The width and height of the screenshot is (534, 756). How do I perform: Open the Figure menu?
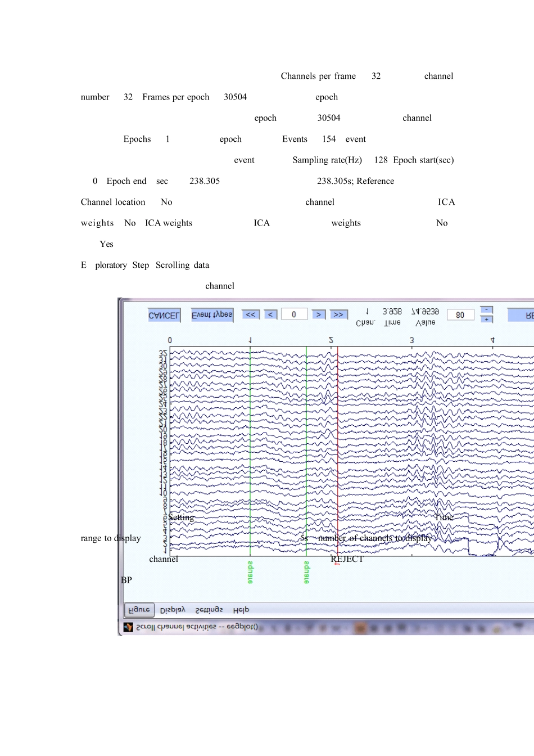[139, 610]
